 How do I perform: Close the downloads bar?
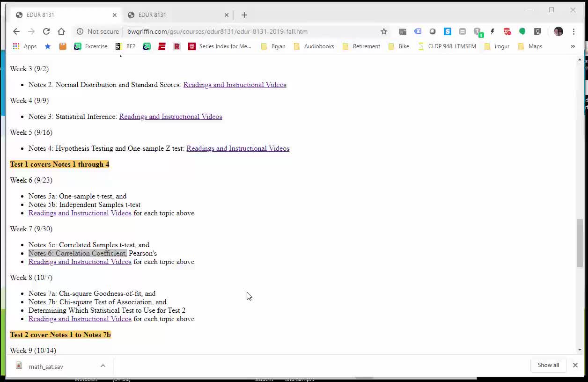pyautogui.click(x=575, y=365)
